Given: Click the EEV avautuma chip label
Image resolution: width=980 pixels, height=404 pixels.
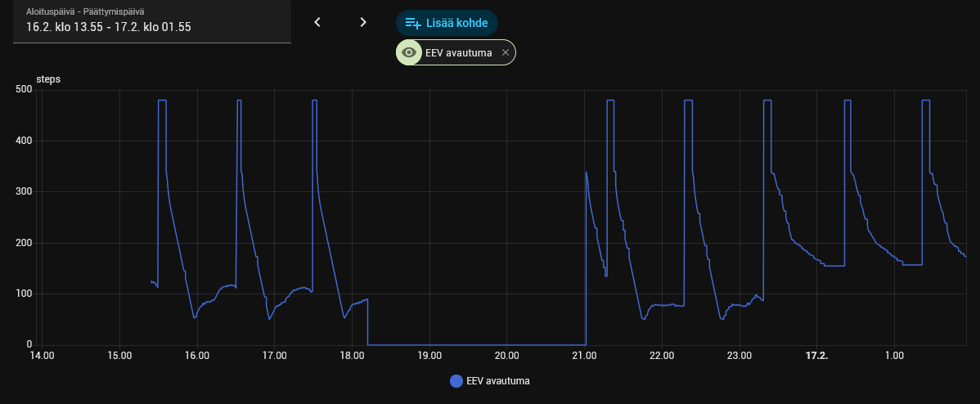Looking at the screenshot, I should (459, 53).
